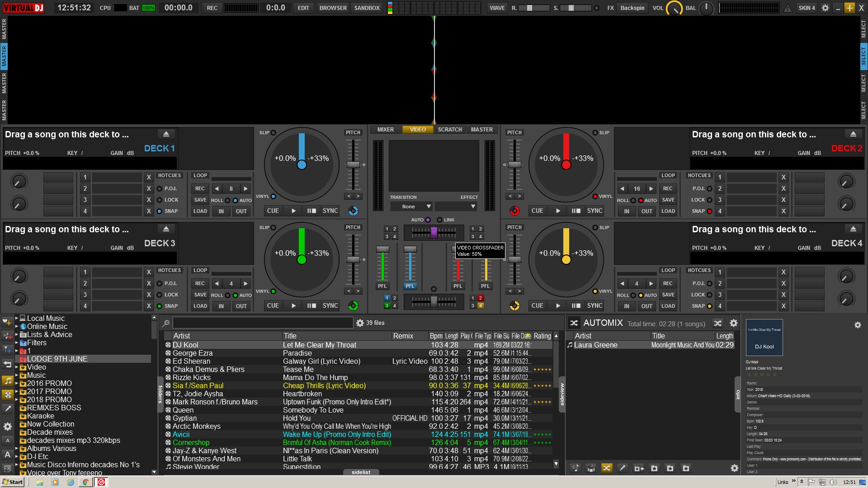Play deck 3 with its play button
868x488 pixels.
pyautogui.click(x=293, y=306)
